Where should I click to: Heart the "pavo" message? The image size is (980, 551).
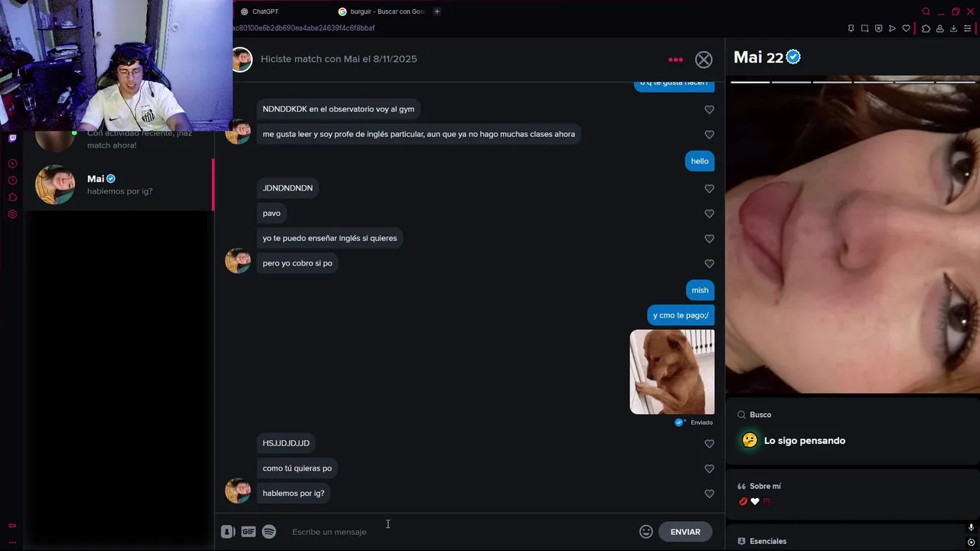(x=709, y=214)
